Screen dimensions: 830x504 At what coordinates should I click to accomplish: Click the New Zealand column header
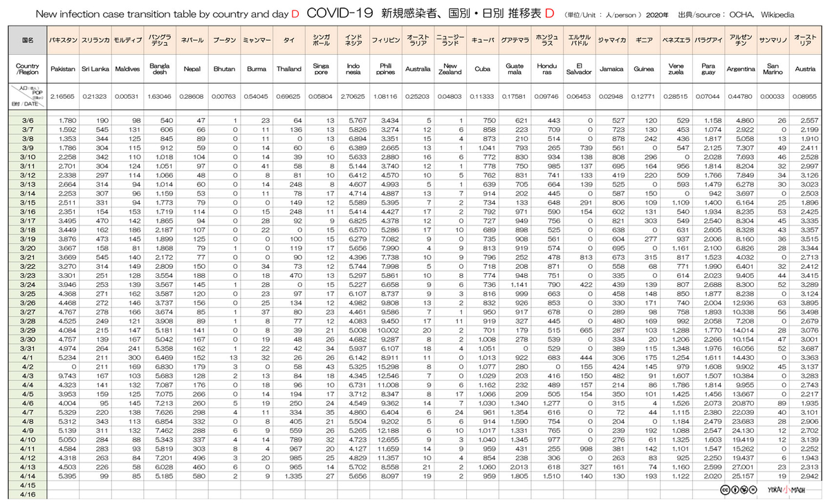(x=450, y=69)
